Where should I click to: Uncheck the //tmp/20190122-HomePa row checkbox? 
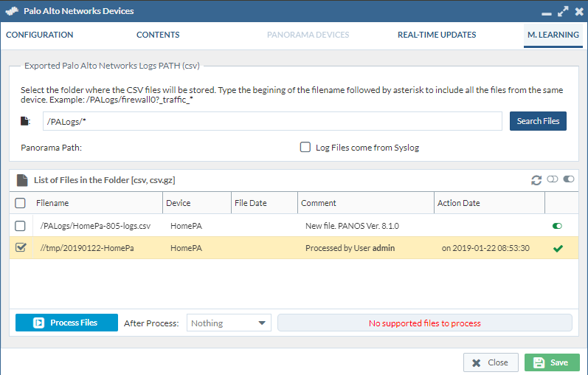(x=21, y=248)
